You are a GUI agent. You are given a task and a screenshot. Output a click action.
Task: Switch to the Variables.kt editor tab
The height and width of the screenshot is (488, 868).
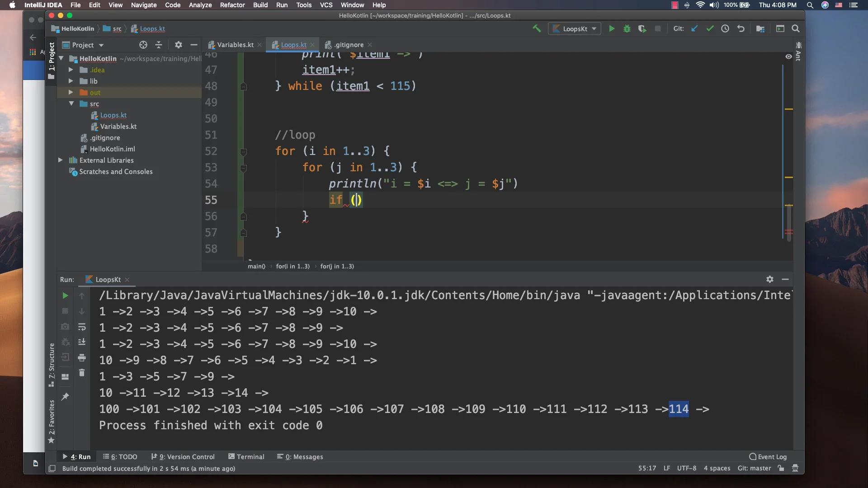[x=234, y=45]
